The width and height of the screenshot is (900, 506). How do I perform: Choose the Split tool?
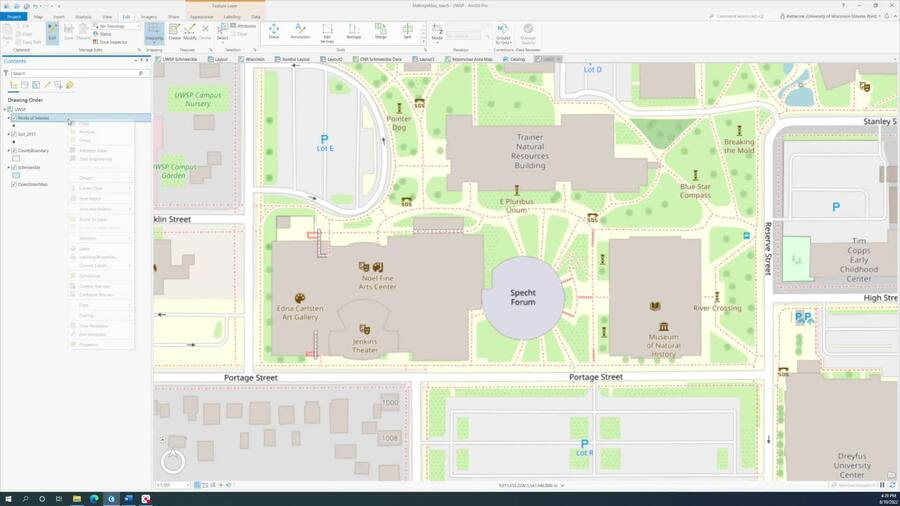(x=407, y=32)
